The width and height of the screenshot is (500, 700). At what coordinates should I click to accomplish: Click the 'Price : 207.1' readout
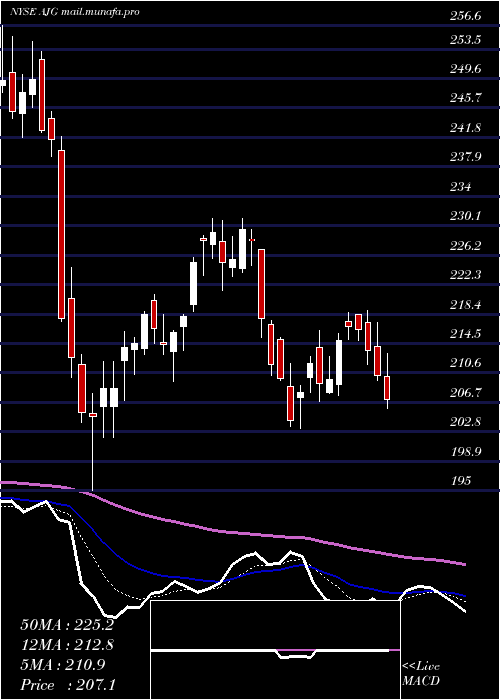(67, 685)
